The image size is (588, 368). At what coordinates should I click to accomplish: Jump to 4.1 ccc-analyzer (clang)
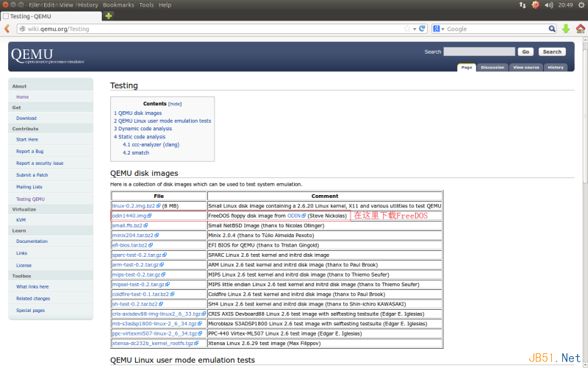coord(151,144)
